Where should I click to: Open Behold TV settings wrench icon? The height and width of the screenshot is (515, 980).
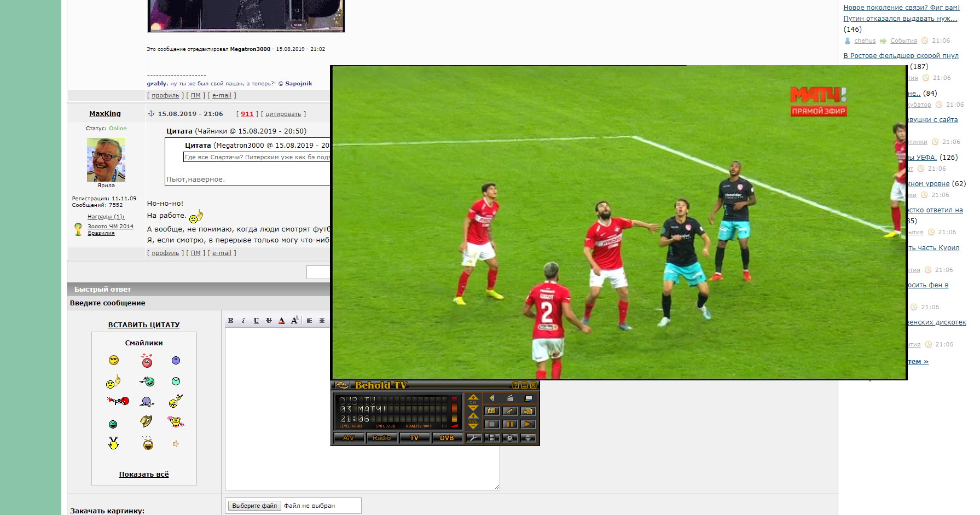pos(474,438)
